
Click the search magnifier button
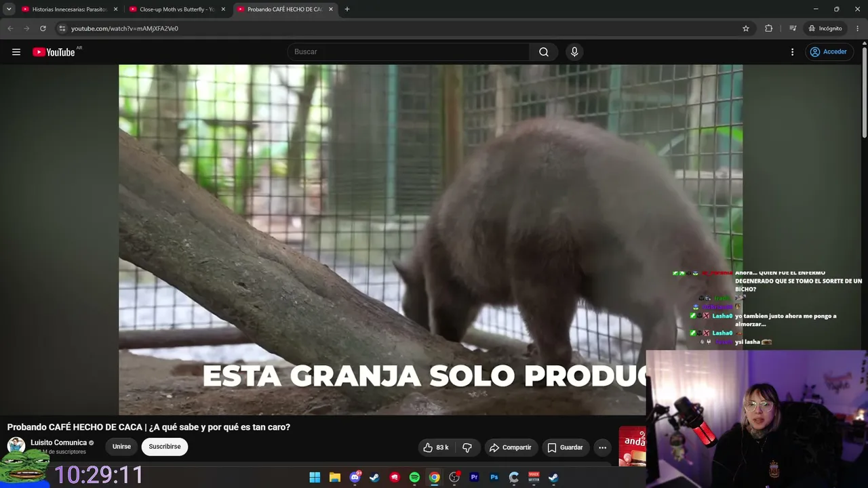click(544, 52)
